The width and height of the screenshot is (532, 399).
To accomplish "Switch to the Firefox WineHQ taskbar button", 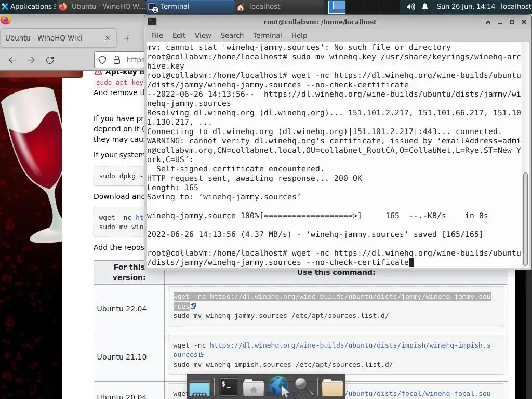I will [x=102, y=6].
